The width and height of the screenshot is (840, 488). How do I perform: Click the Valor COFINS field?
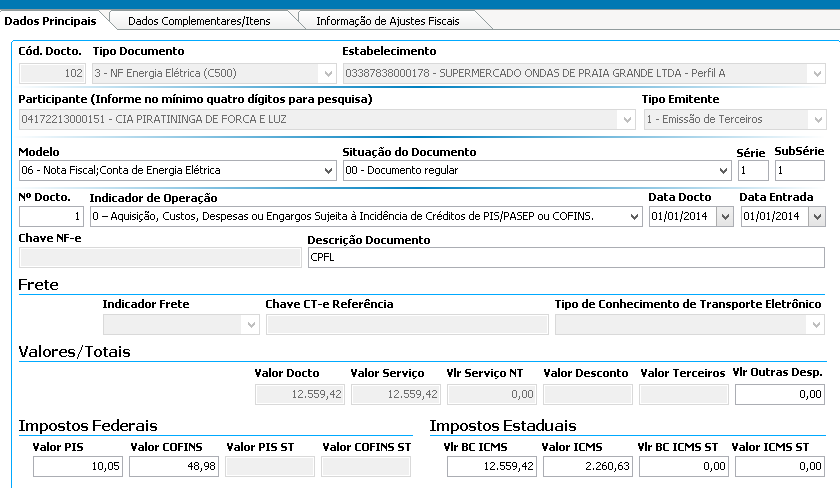click(x=173, y=466)
